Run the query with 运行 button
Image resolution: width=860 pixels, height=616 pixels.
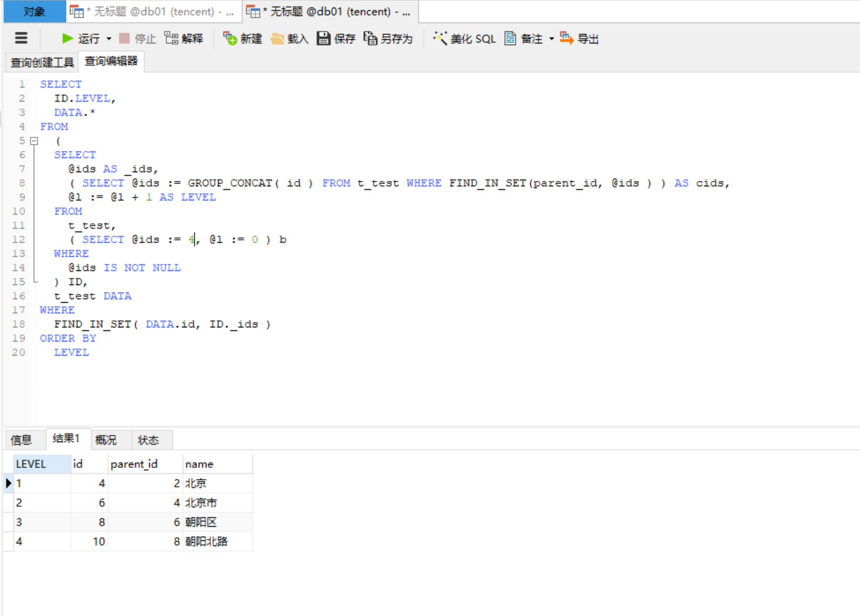[81, 38]
